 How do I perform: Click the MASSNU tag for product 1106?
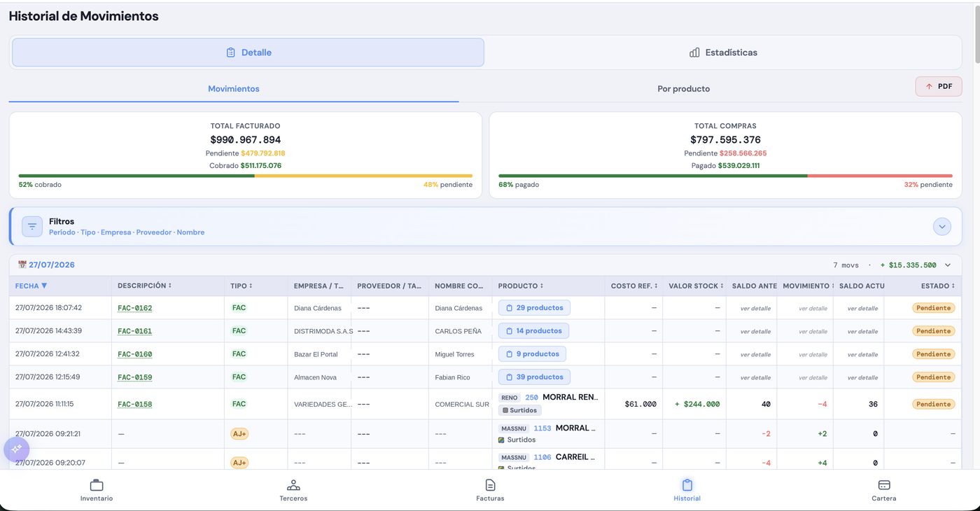[x=513, y=458]
